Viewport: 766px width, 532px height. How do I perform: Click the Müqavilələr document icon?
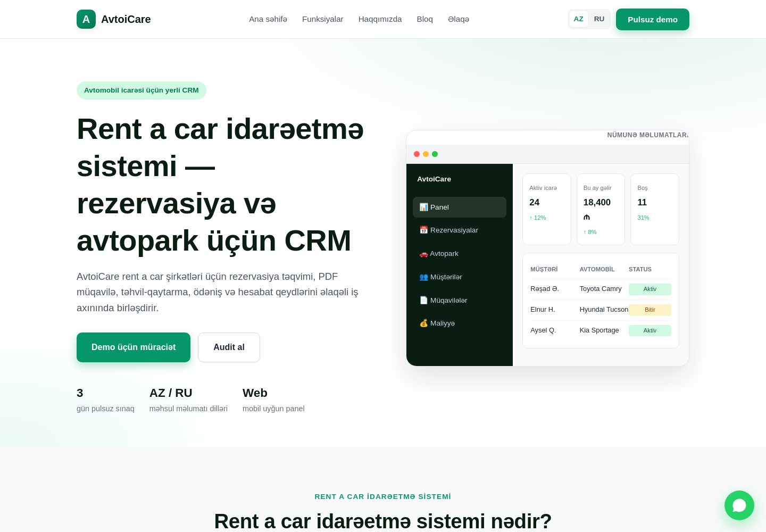point(423,301)
